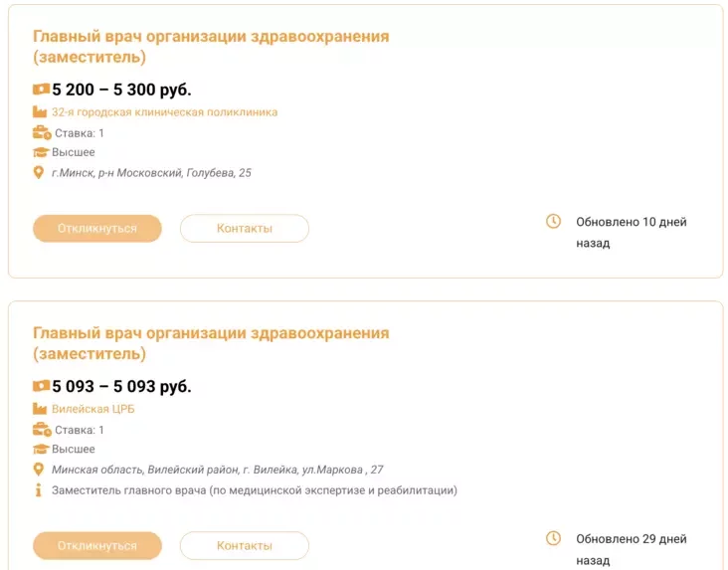This screenshot has height=570, width=728.
Task: Click the briefcase icon in the first vacancy
Action: coord(41,132)
